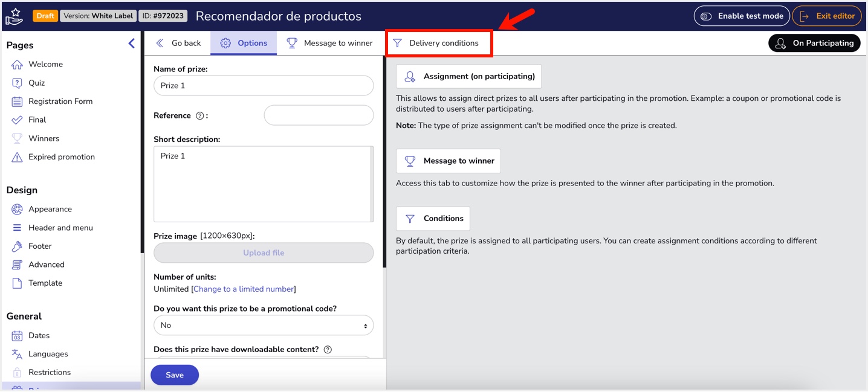This screenshot has width=868, height=392.
Task: Open the Appearance design settings
Action: pyautogui.click(x=18, y=209)
